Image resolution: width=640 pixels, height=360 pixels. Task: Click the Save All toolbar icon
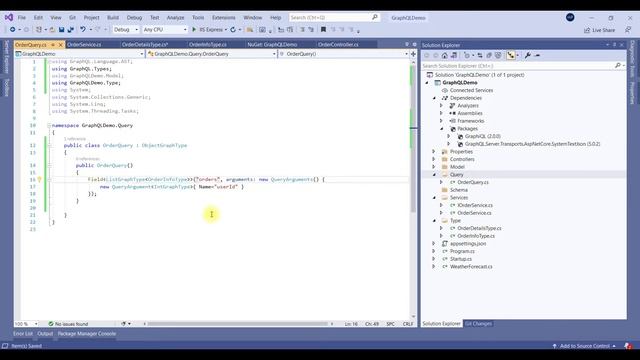click(71, 30)
